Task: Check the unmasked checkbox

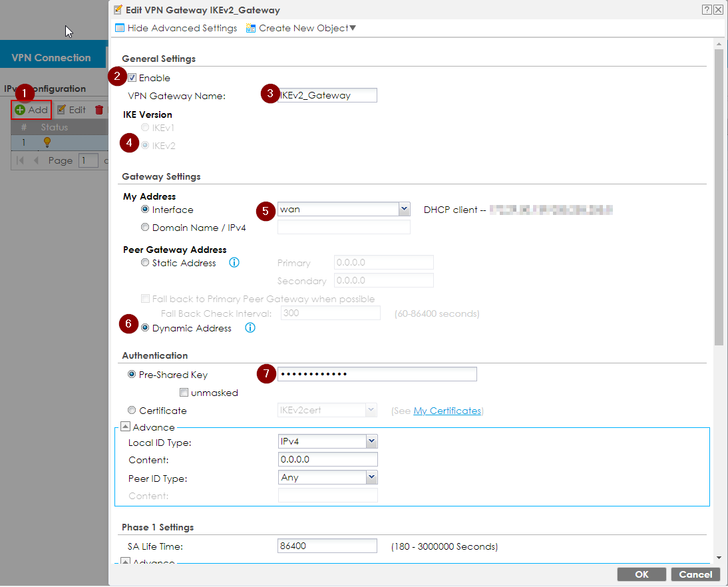Action: (184, 393)
